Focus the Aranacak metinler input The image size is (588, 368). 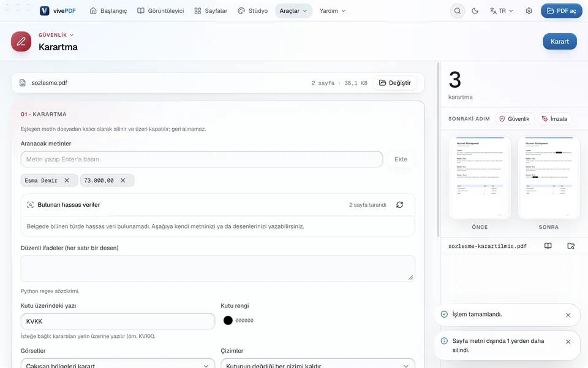click(202, 159)
